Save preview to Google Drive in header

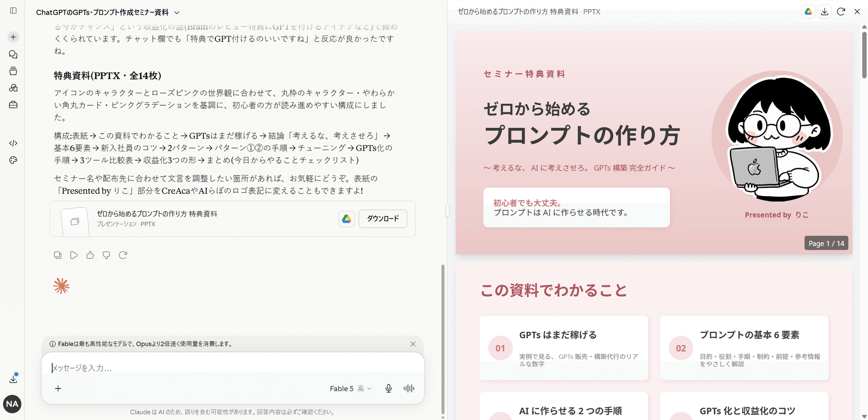808,12
